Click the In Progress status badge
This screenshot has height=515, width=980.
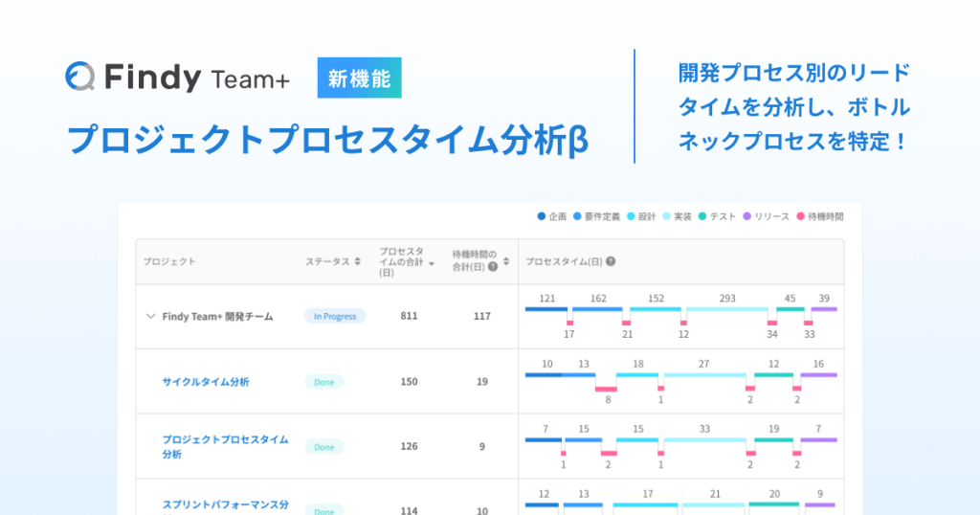(x=335, y=316)
